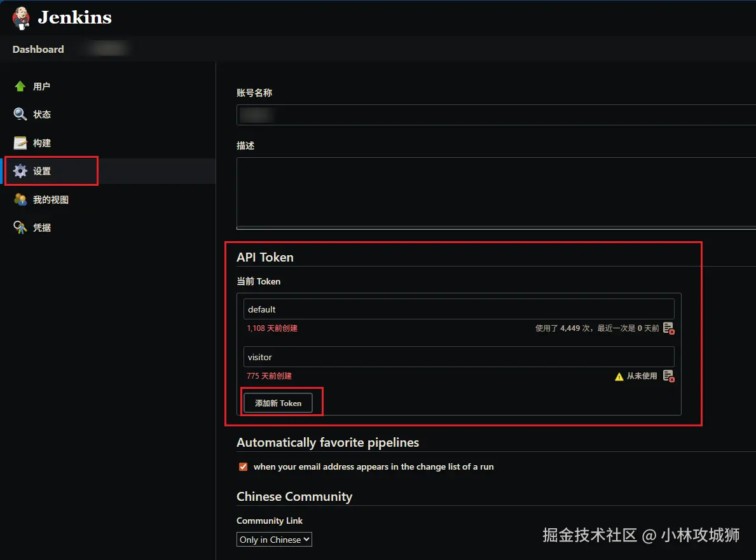Focus the 账号名称 input field
This screenshot has height=560, width=756.
(x=496, y=115)
